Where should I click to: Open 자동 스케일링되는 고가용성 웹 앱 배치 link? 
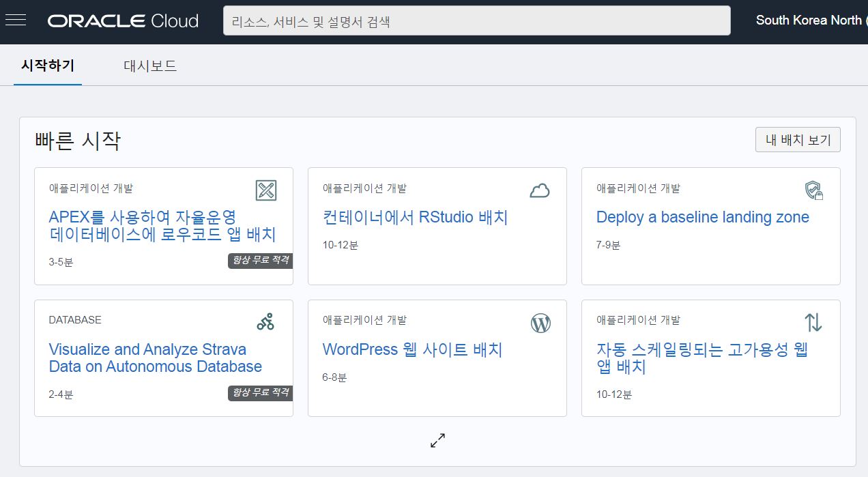click(701, 358)
